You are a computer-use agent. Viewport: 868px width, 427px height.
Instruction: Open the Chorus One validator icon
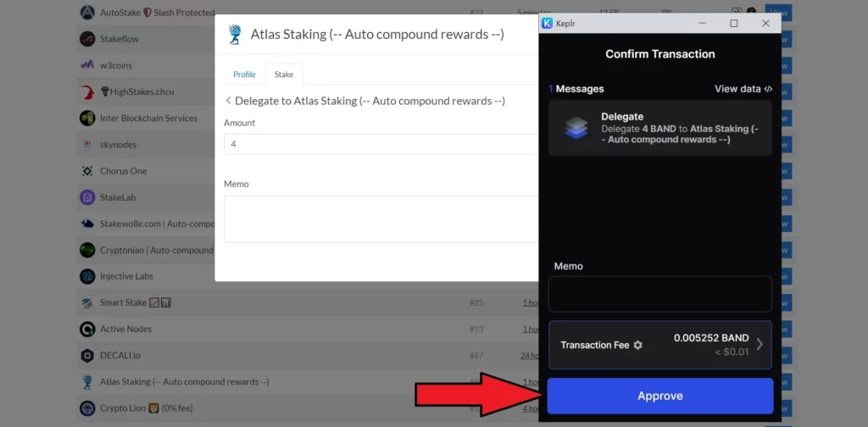click(x=87, y=171)
